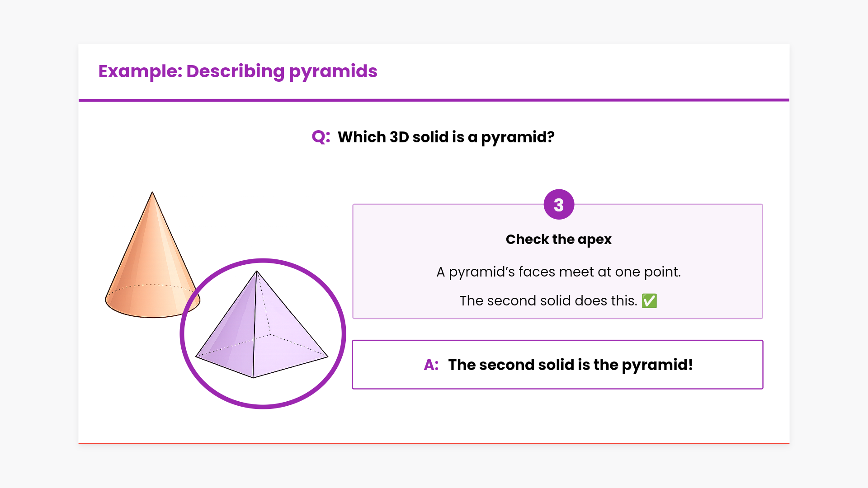Click the apex point of the purple pyramid

click(x=257, y=271)
